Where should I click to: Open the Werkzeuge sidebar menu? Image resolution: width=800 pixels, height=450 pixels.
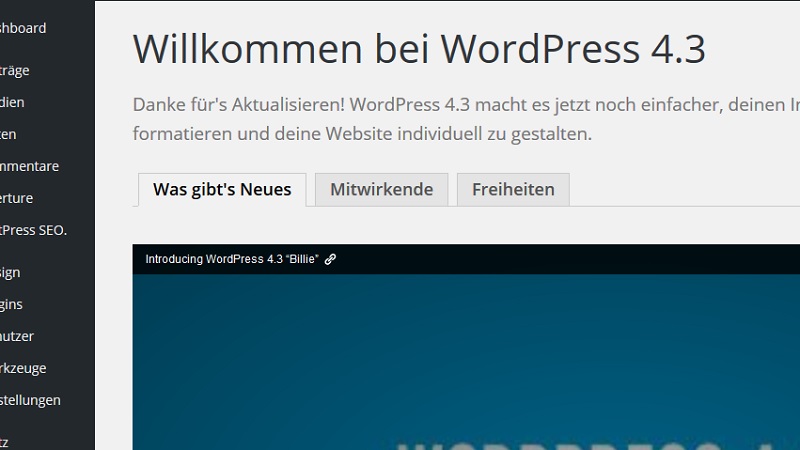[23, 368]
